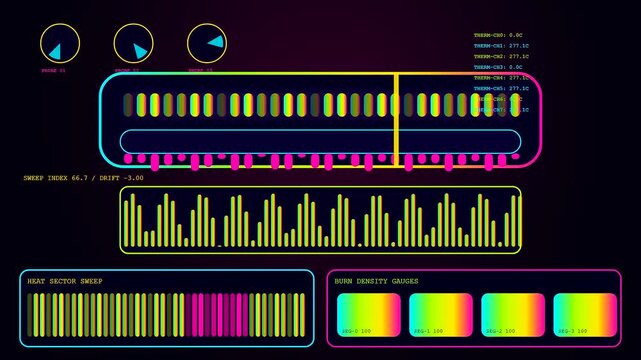
Task: Select the SEG-3 100 burn density gauge
Action: click(585, 315)
